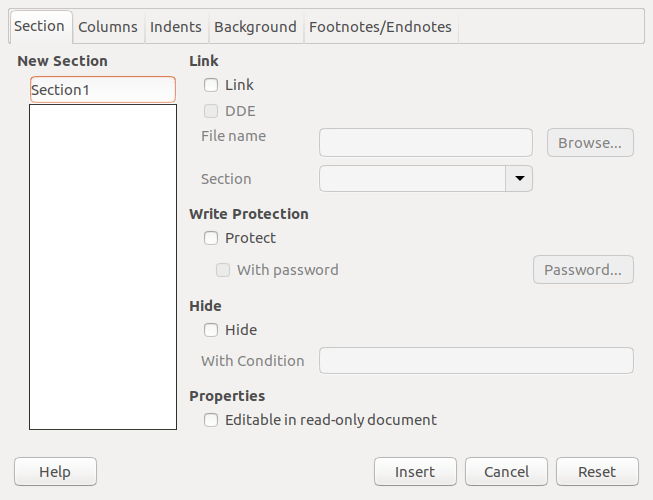Click the Browse... button
Viewport: 653px width, 500px height.
590,143
